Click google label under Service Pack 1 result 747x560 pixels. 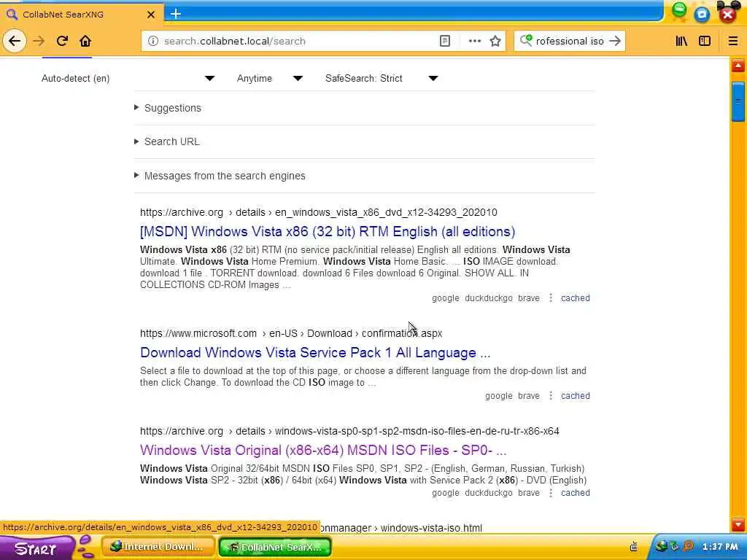(499, 396)
